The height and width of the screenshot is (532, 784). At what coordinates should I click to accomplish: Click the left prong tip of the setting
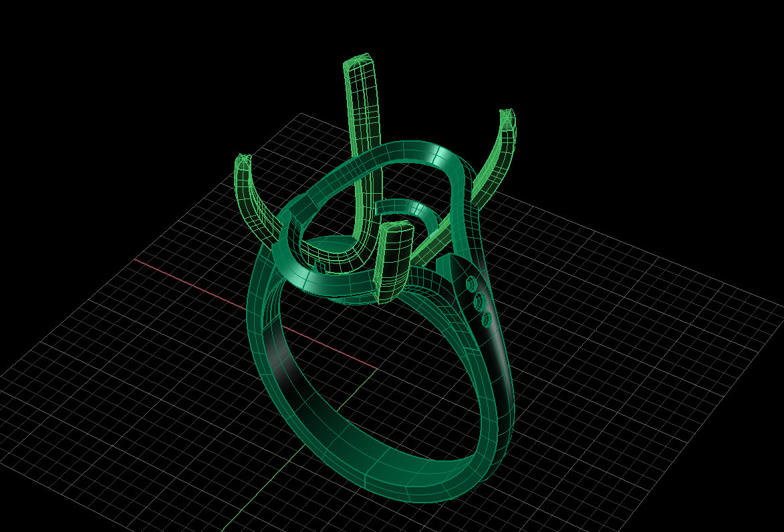(243, 162)
